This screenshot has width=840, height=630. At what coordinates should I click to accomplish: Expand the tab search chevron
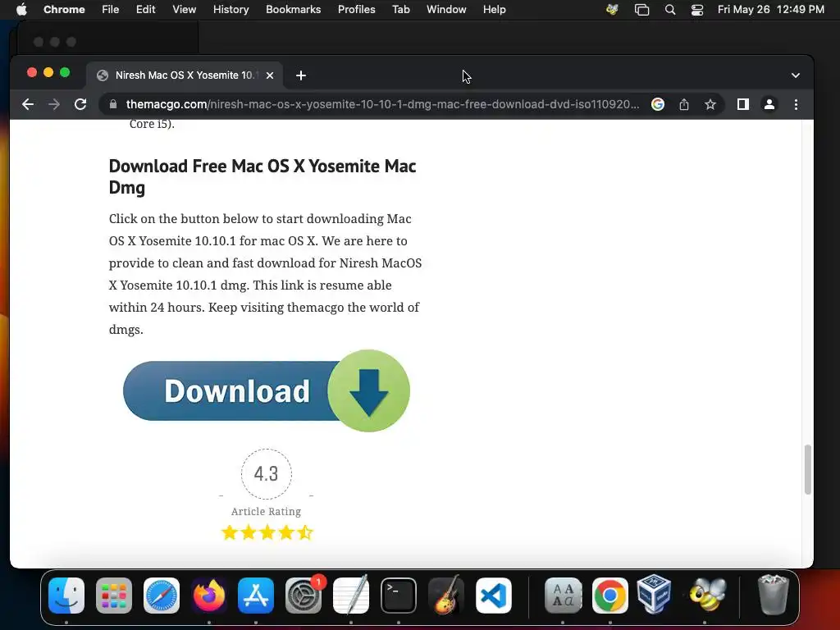(x=796, y=75)
